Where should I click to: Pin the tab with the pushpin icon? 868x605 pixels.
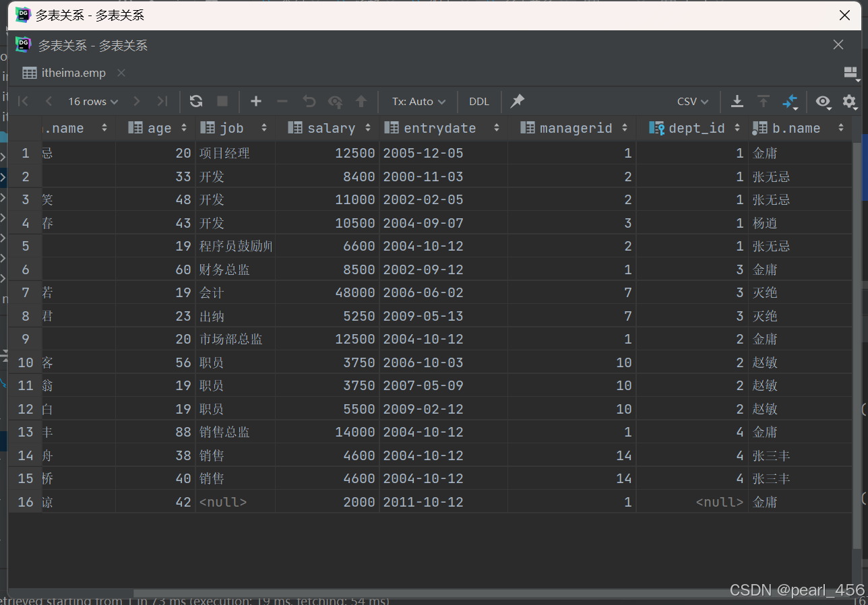tap(517, 101)
